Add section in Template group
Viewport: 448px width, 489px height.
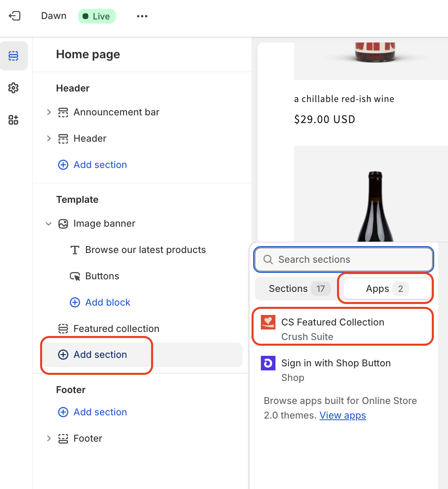[143, 355]
